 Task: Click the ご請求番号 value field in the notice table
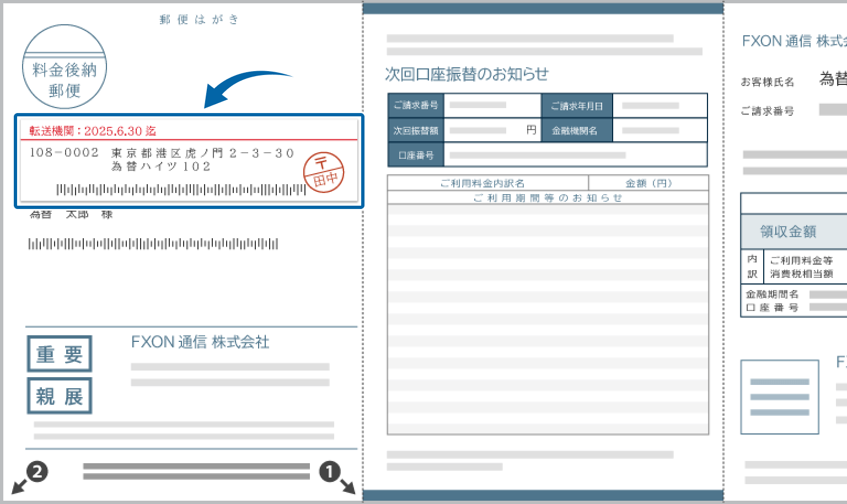492,105
